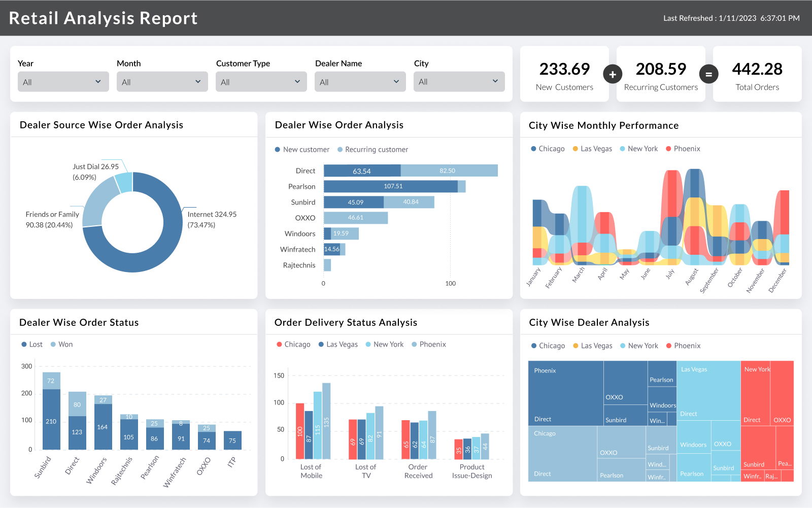The width and height of the screenshot is (812, 508).
Task: Open the Year filter dropdown
Action: click(63, 82)
